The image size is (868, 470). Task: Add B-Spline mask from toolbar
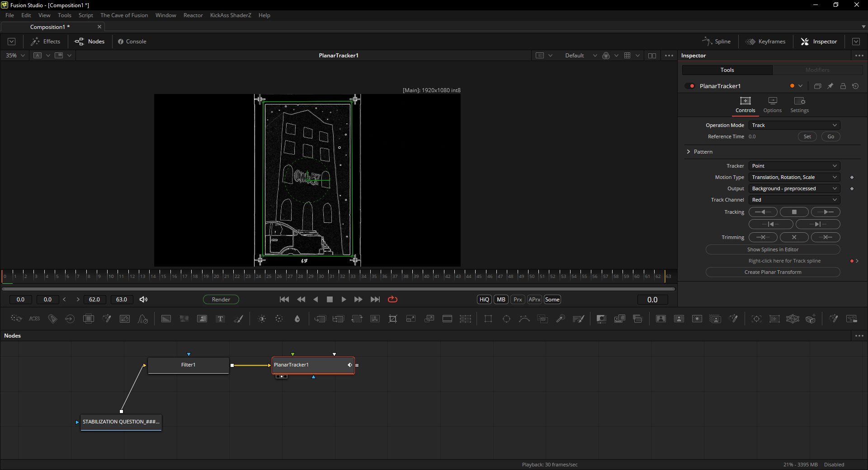pyautogui.click(x=524, y=319)
